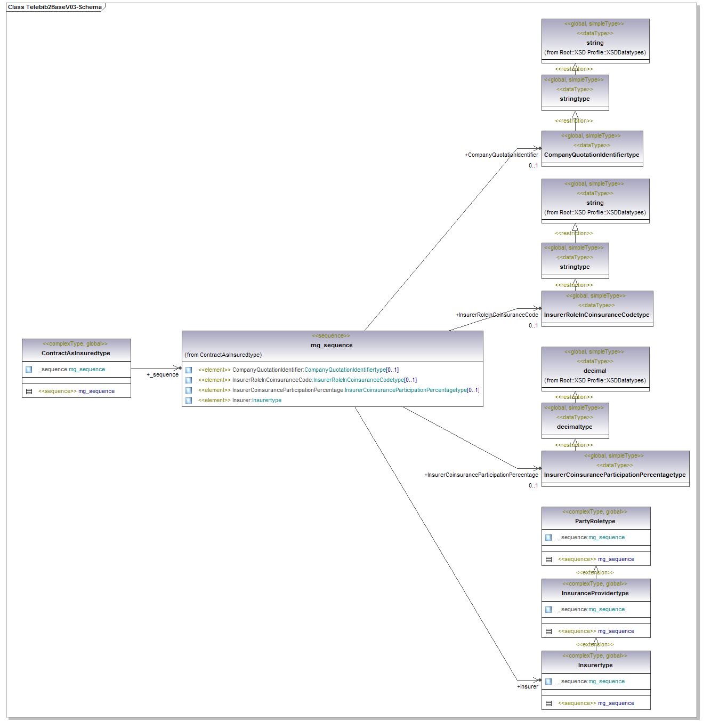The width and height of the screenshot is (711, 728).
Task: Click the CompanyQuotationIdentifier element icon in mg_sequence
Action: coord(189,370)
